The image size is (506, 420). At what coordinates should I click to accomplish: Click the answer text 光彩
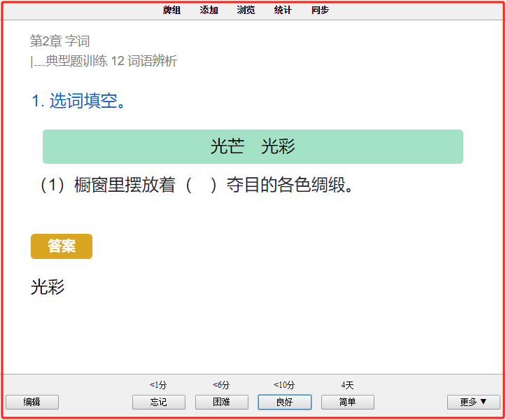click(x=48, y=287)
